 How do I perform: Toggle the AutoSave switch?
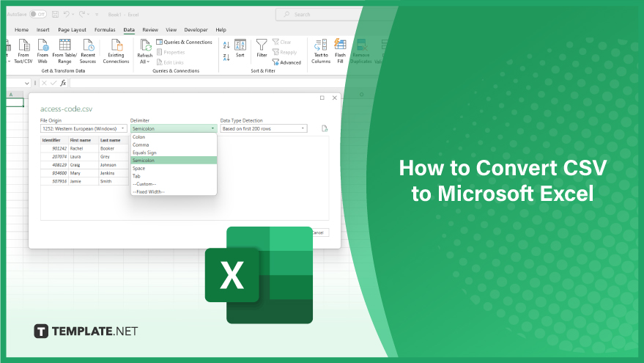38,15
